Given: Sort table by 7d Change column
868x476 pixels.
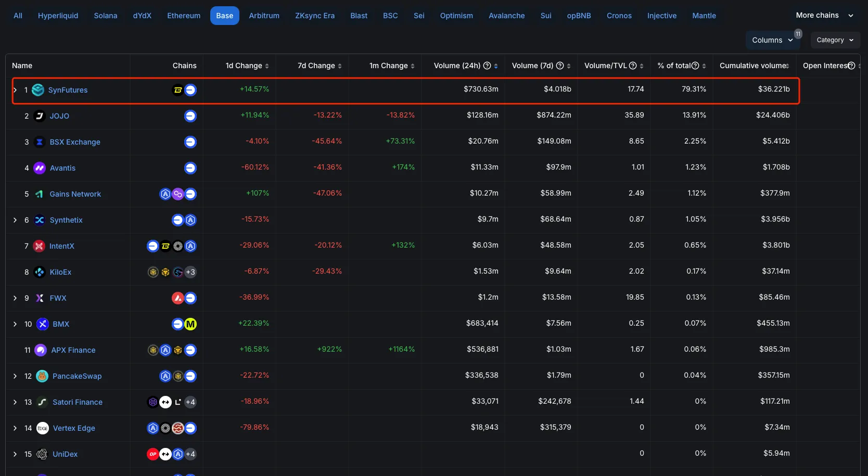Looking at the screenshot, I should (x=320, y=66).
